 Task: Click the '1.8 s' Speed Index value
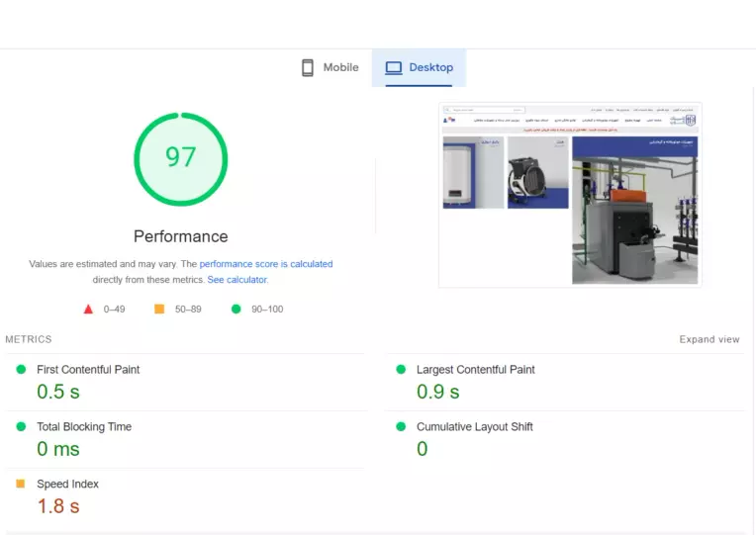pyautogui.click(x=58, y=506)
